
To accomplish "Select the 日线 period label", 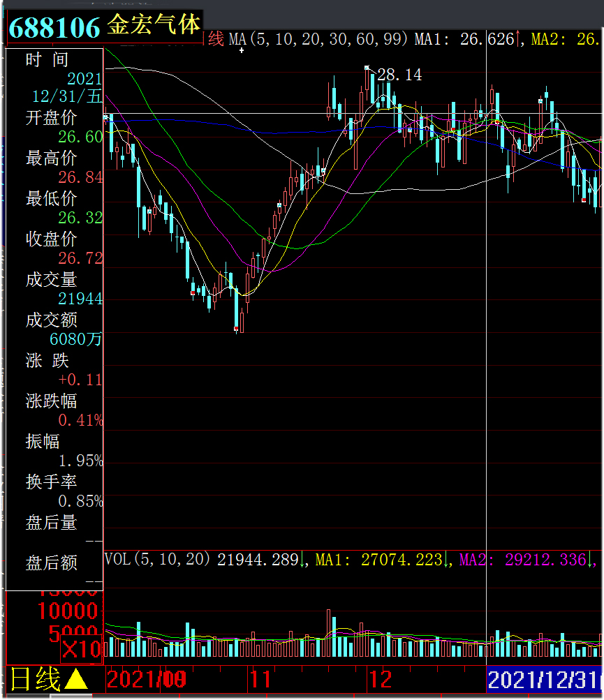I will tap(36, 680).
